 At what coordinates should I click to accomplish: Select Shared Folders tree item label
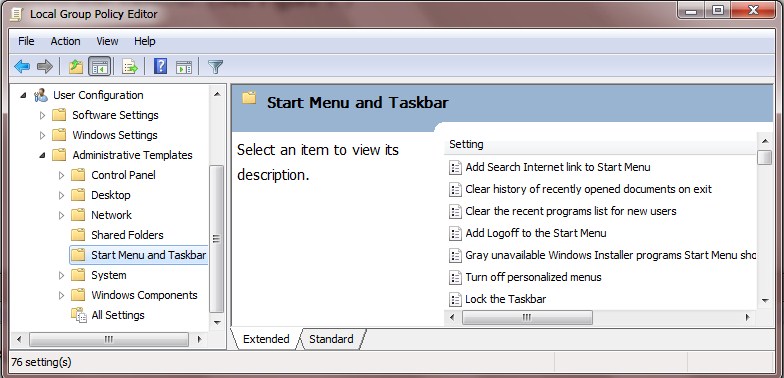[x=127, y=235]
